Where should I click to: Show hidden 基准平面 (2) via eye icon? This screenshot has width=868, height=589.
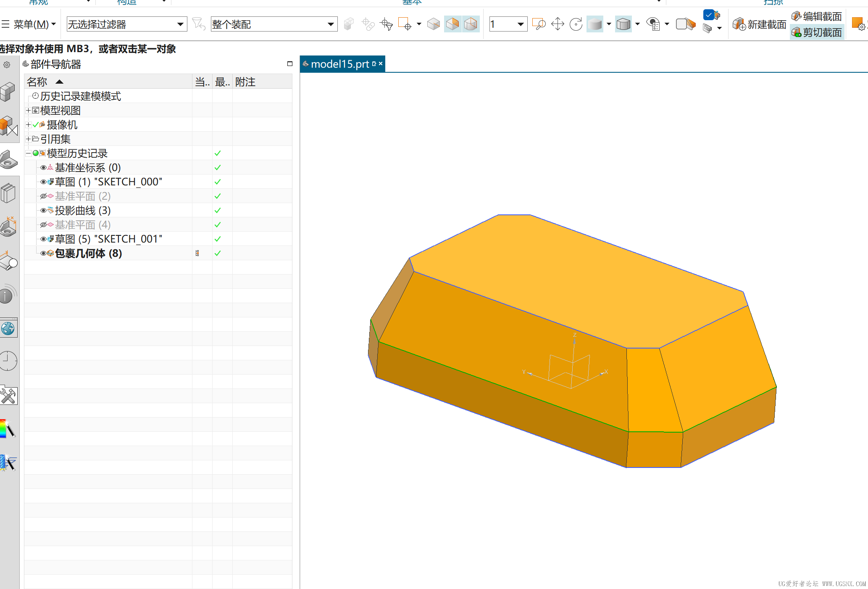coord(43,196)
